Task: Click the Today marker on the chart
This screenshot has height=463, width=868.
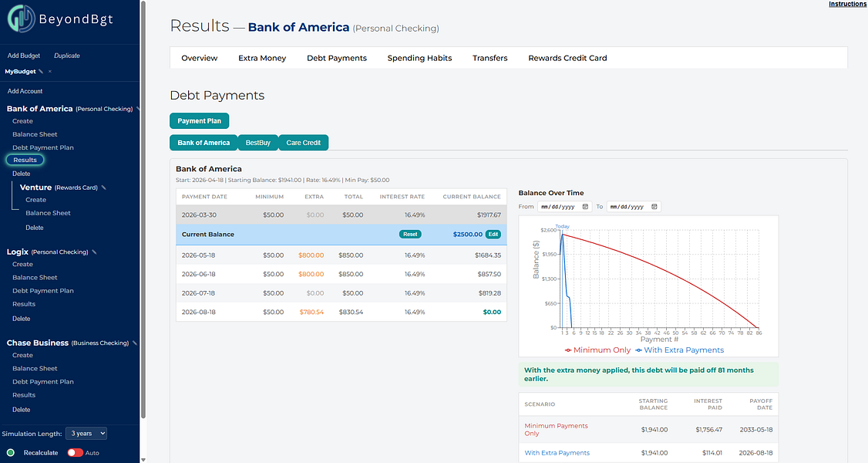Action: pyautogui.click(x=563, y=227)
